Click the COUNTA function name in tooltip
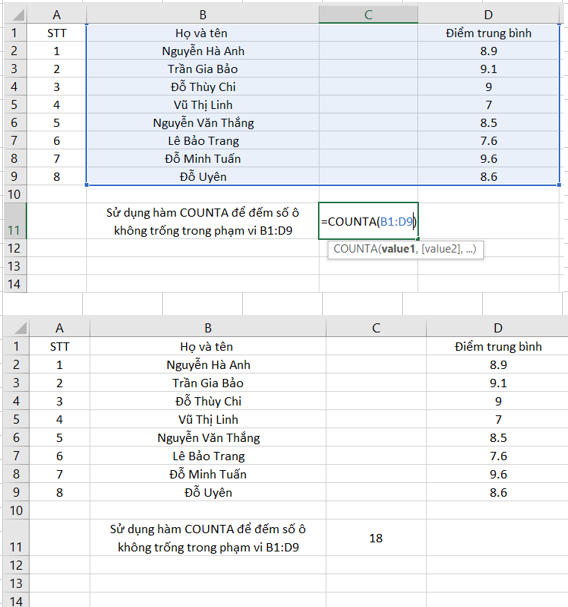568x607 pixels. point(355,249)
